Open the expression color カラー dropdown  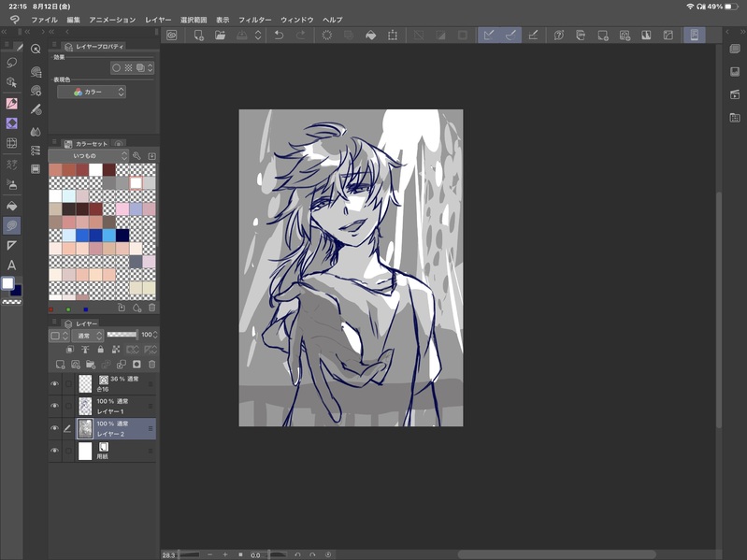tap(92, 92)
